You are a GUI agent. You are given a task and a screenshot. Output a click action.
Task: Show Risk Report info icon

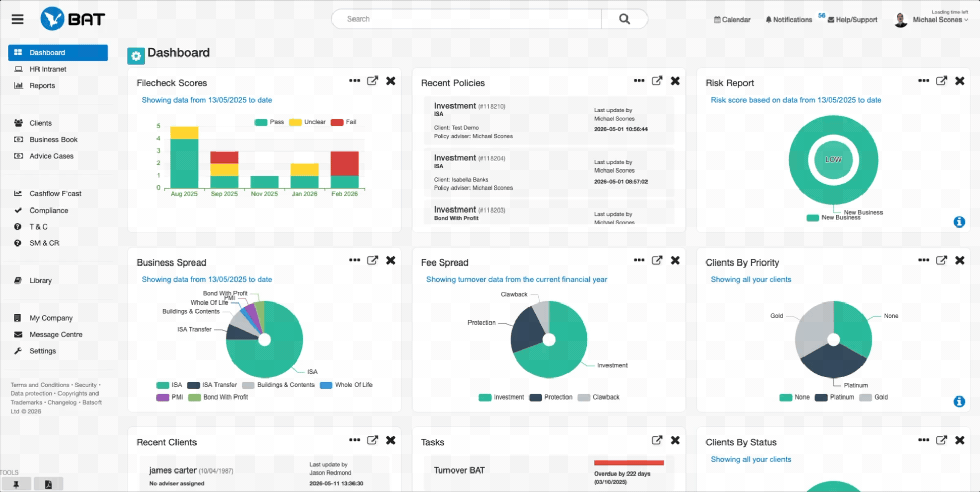[x=959, y=222]
